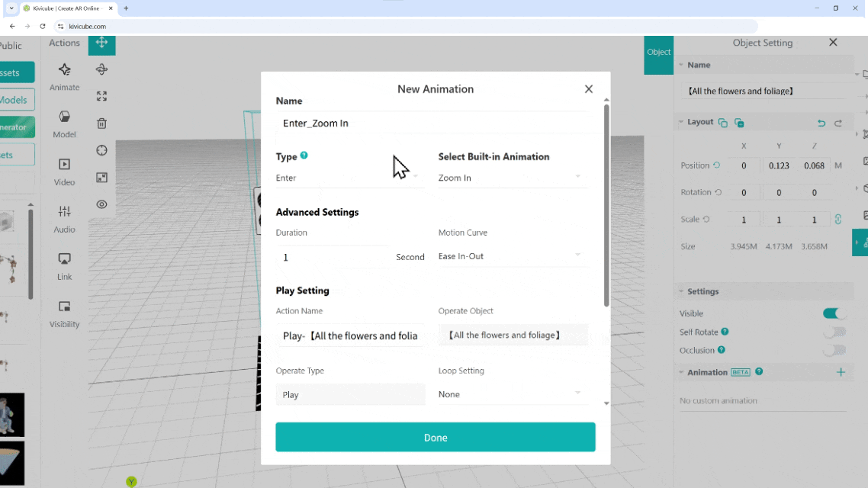Click the Models button in left panel

tap(15, 100)
